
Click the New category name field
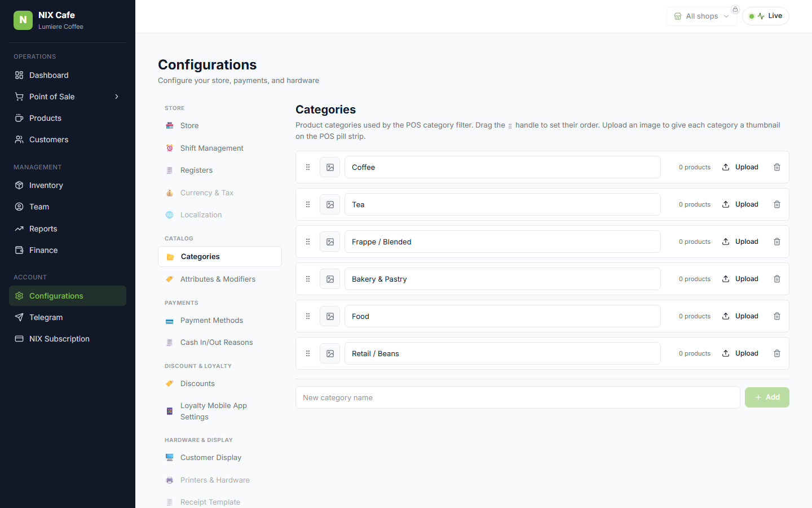click(518, 397)
